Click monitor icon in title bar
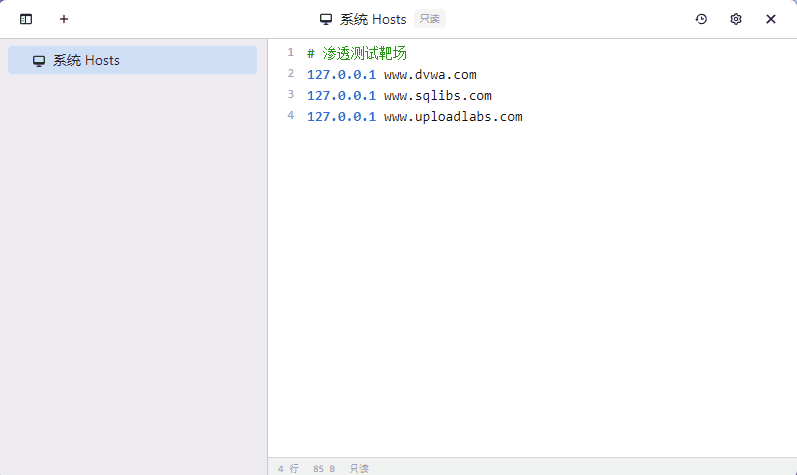 [x=326, y=19]
